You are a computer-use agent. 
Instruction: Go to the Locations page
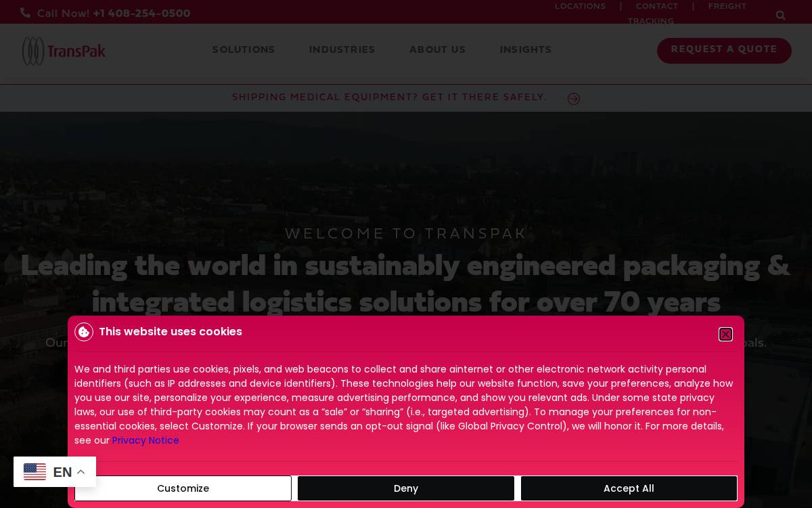coord(581,6)
